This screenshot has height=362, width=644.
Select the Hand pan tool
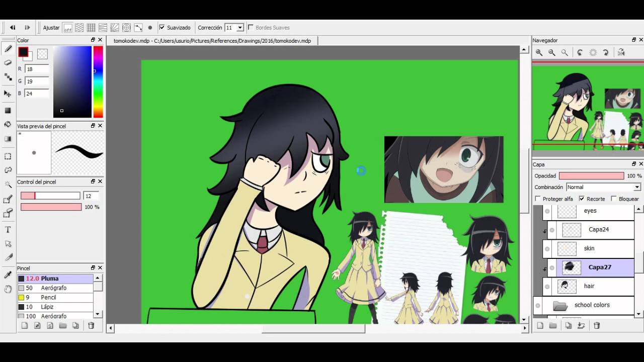8,289
